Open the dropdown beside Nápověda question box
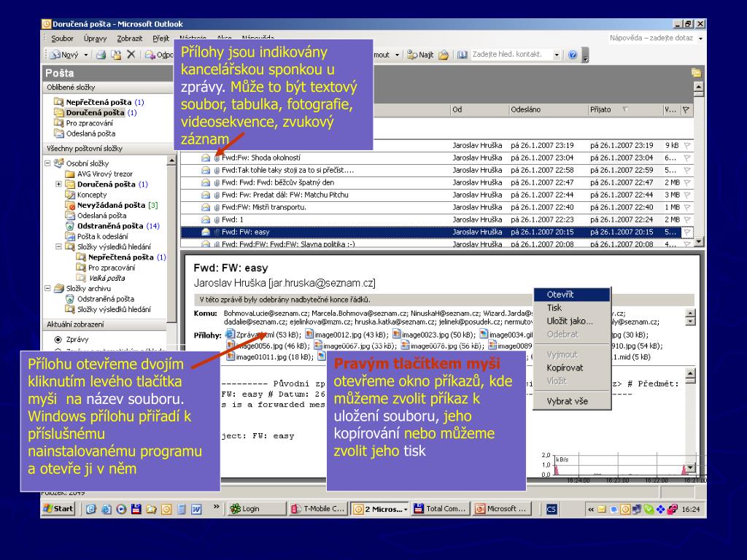Image resolution: width=747 pixels, height=560 pixels. (700, 38)
